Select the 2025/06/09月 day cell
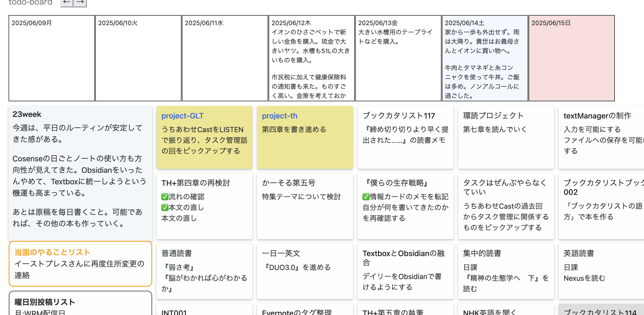Viewport: 644px width, 315px height. click(51, 58)
